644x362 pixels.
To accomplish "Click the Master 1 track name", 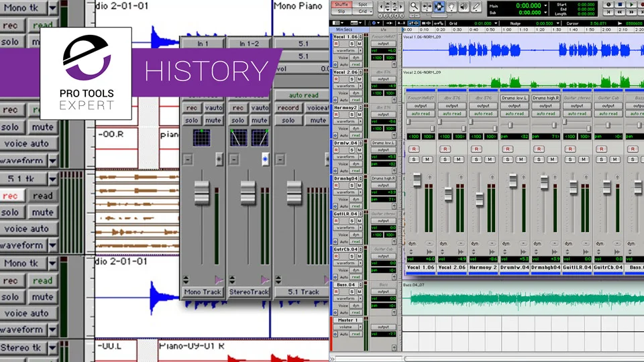I will tap(347, 320).
